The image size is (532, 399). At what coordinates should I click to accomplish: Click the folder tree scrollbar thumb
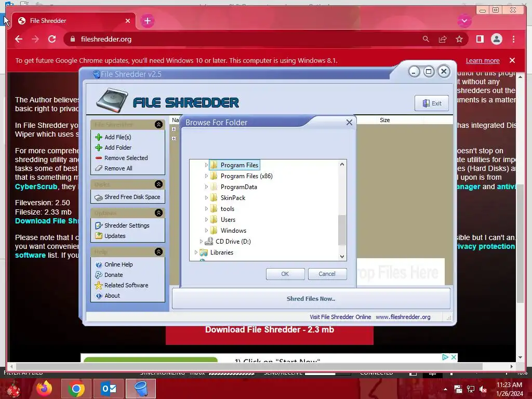click(x=342, y=230)
